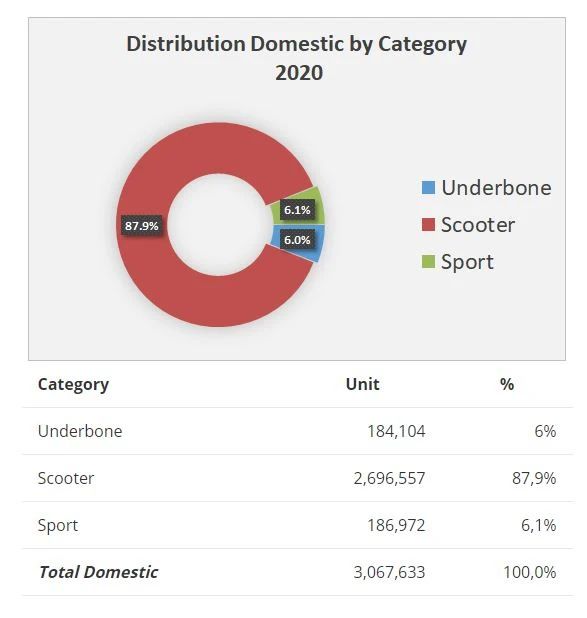Click the 87.9% data label

tap(142, 226)
